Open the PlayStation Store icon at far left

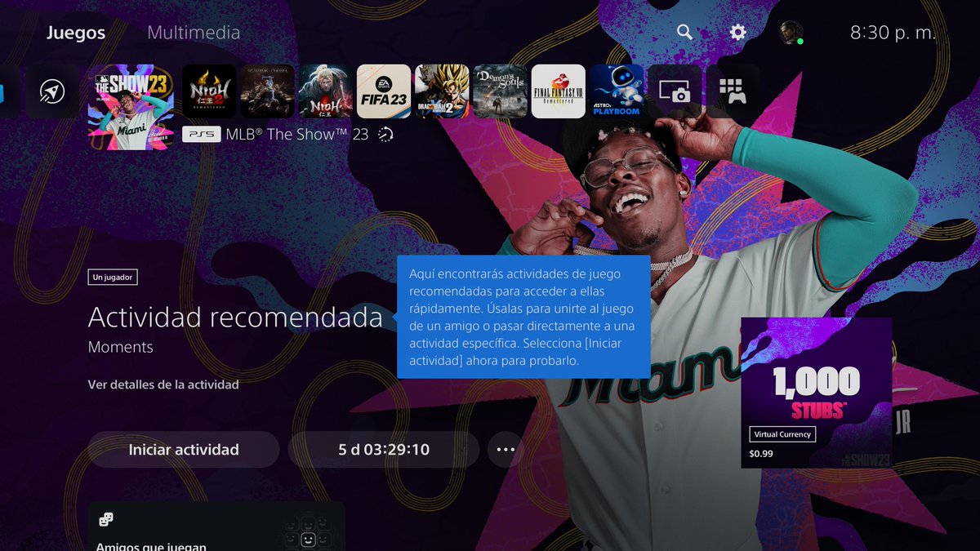(x=5, y=91)
